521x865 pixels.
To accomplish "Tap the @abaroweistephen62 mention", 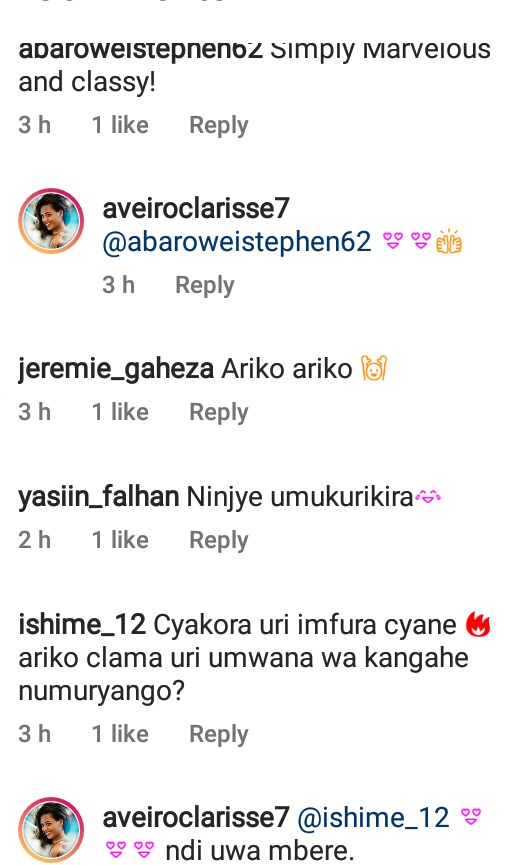I will [237, 242].
